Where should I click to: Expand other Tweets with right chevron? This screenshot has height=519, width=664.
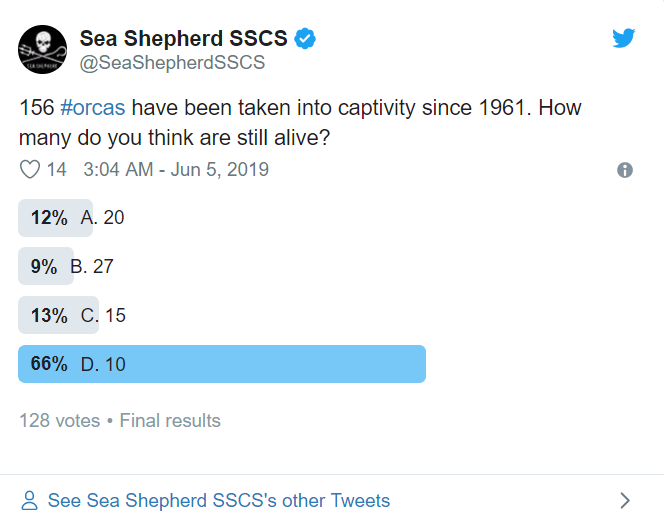tap(625, 500)
